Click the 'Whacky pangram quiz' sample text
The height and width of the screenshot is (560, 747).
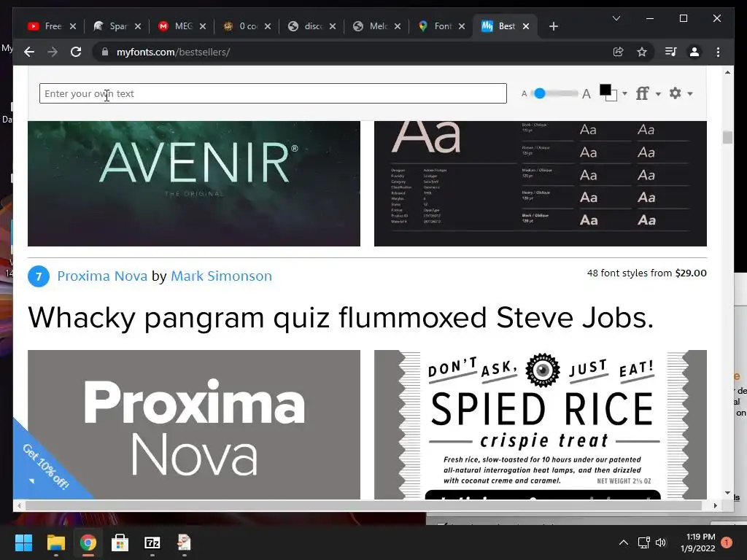click(341, 318)
